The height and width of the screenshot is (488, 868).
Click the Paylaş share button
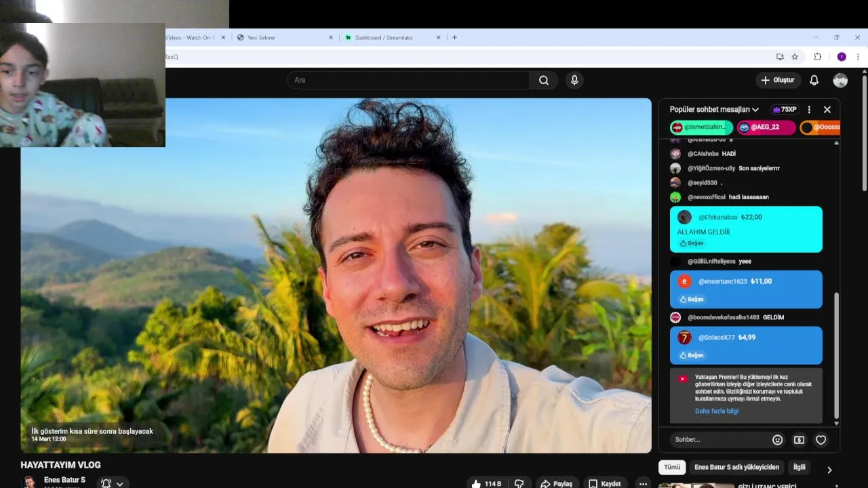point(556,483)
